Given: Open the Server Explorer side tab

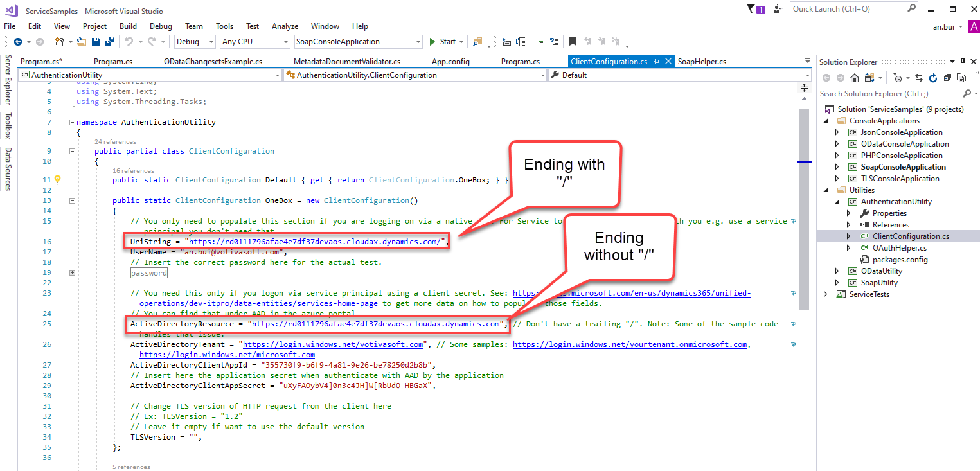Looking at the screenshot, I should click(x=8, y=80).
